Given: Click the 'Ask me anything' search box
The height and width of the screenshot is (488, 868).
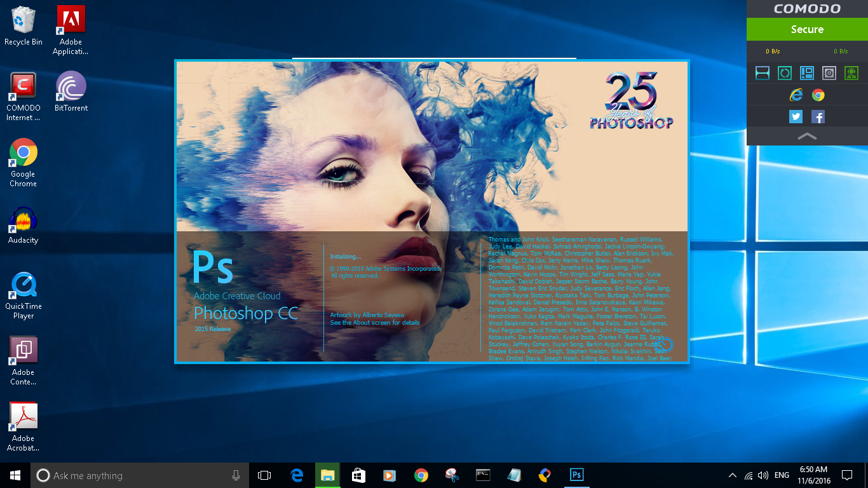Looking at the screenshot, I should tap(140, 475).
